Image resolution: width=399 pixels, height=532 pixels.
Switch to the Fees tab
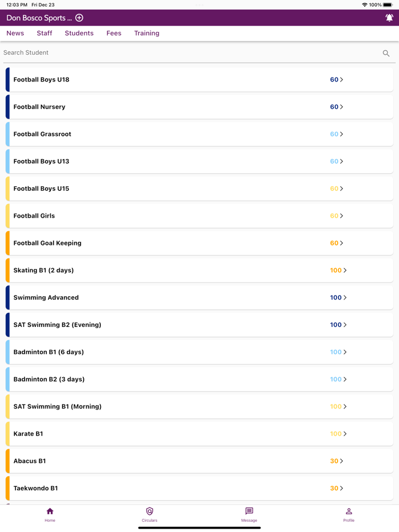[x=114, y=33]
